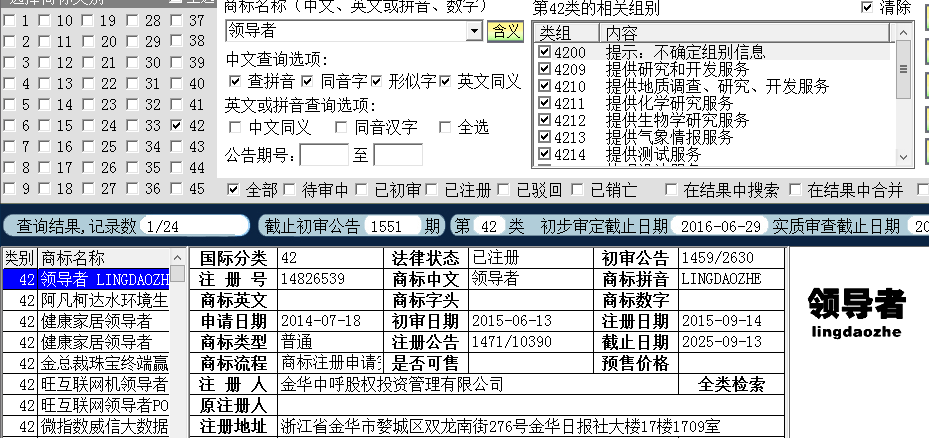Click the 截止日期 value 2025-09-13
The image size is (929, 438).
tap(731, 342)
